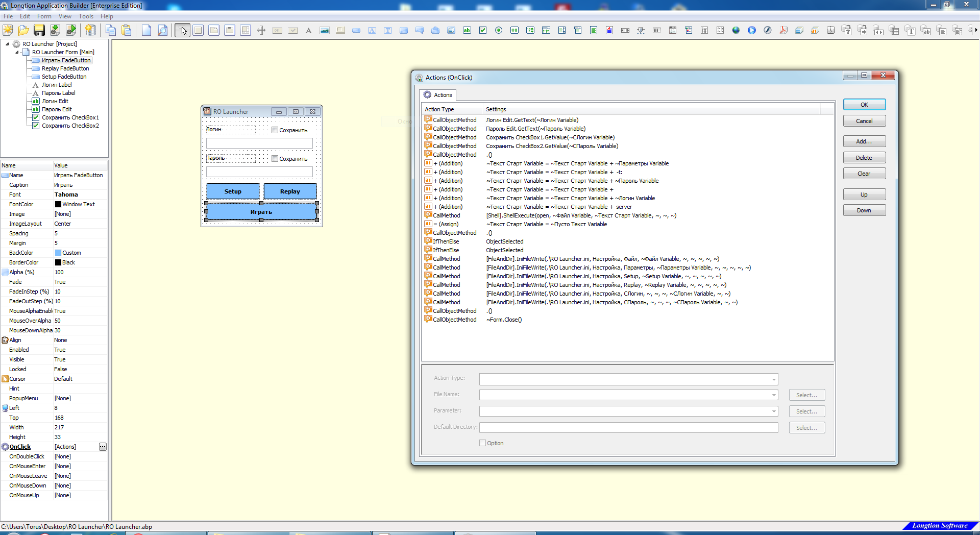Open the Edit menu
The height and width of the screenshot is (535, 980).
coord(25,16)
